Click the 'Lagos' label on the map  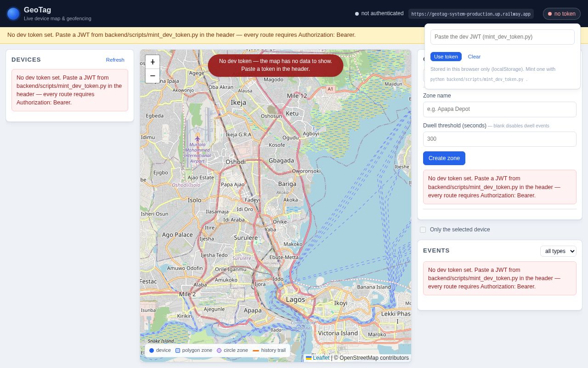pyautogui.click(x=295, y=299)
